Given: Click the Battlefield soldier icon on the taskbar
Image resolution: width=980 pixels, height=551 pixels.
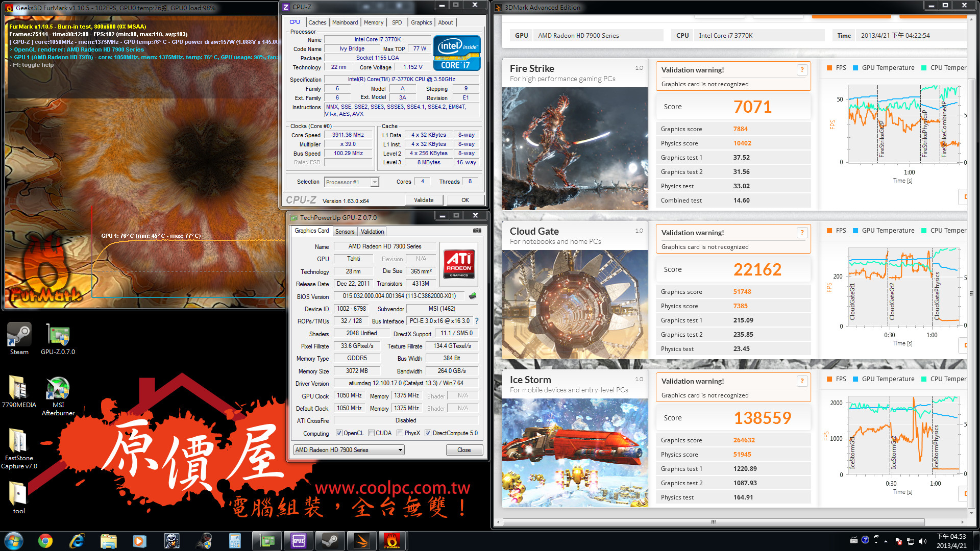Looking at the screenshot, I should [172, 541].
